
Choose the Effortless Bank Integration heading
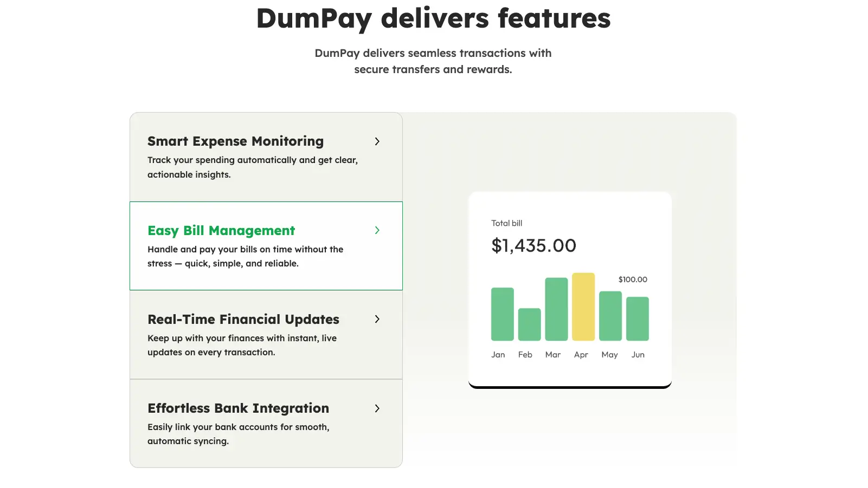click(x=238, y=408)
